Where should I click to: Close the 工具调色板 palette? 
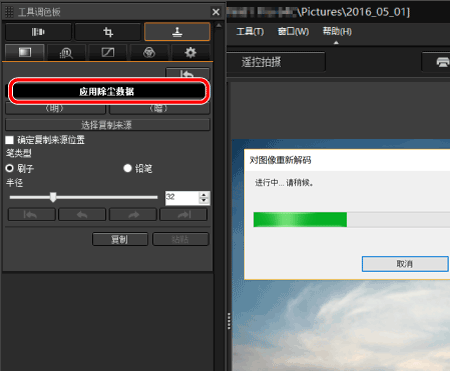click(216, 12)
